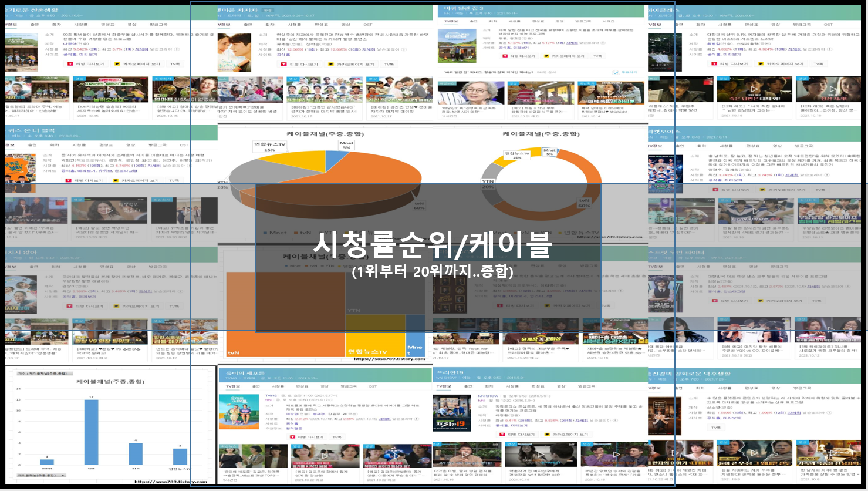Click the TV톡 button in 유미의 세포들 panel
Screen dimensions: 868x491
coord(337,437)
